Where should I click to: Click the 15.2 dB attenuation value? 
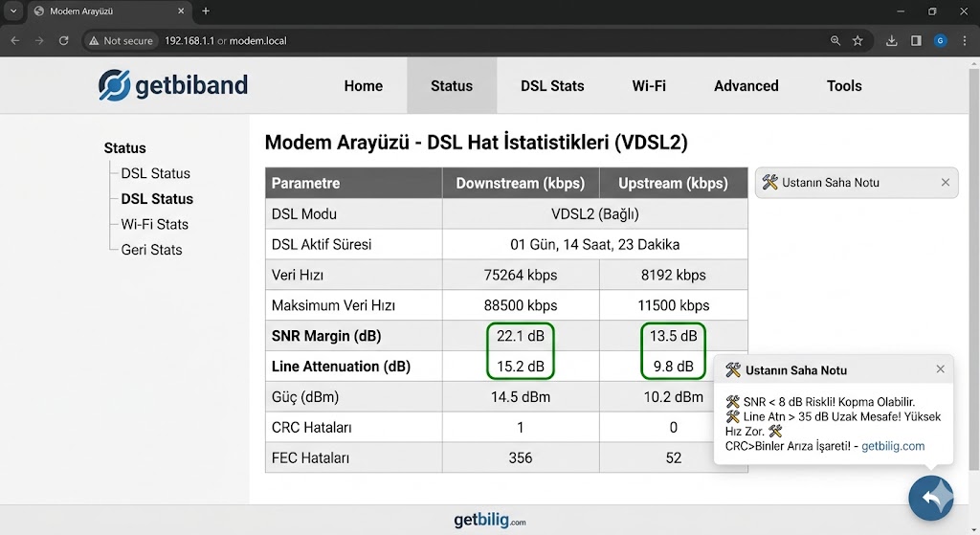pyautogui.click(x=521, y=367)
